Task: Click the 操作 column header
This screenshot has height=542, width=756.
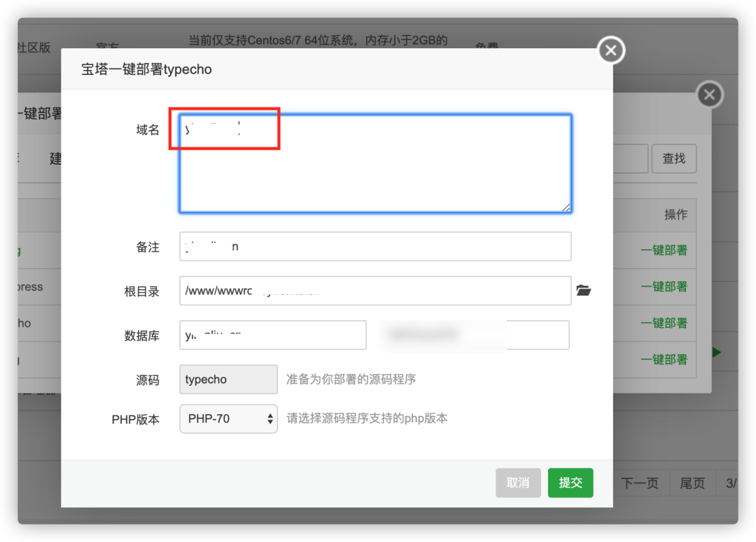Action: (675, 214)
